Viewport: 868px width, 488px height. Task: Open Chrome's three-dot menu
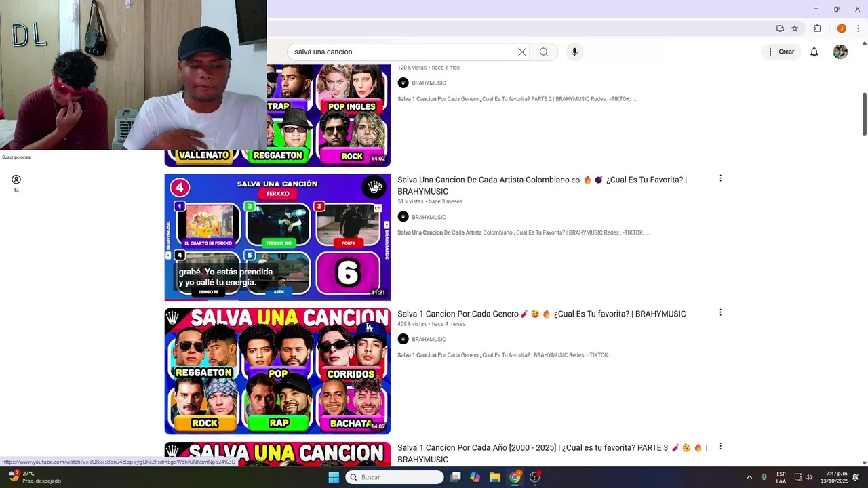click(x=858, y=28)
